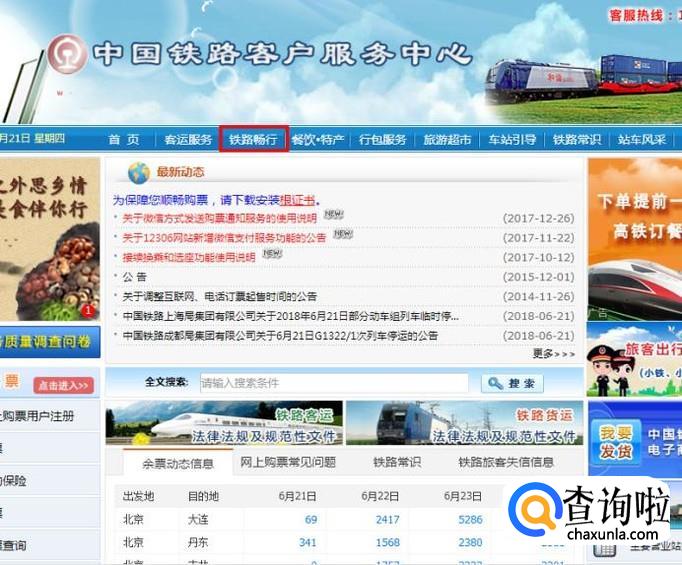Click the 更多>>> link under news

[x=554, y=354]
